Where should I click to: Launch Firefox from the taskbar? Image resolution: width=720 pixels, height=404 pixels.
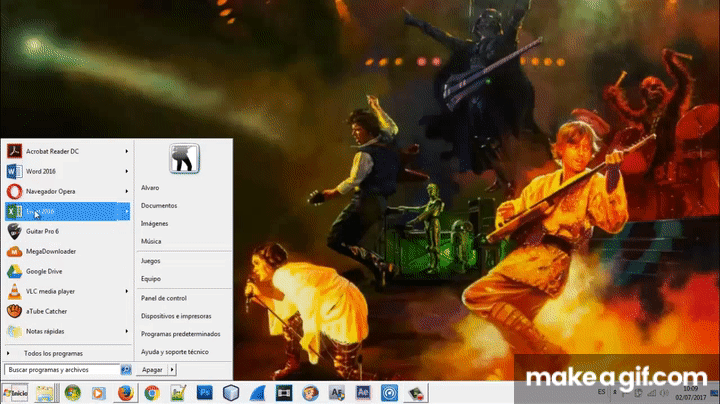125,393
